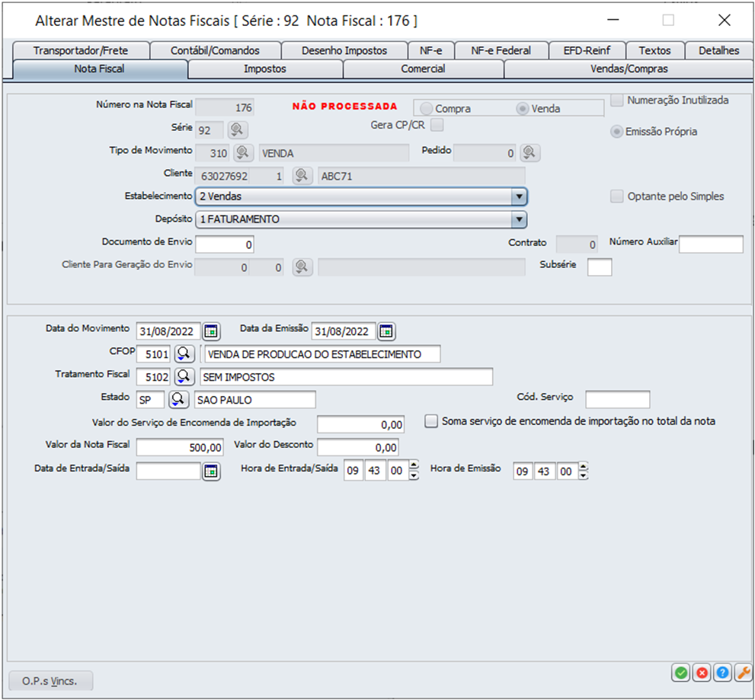Image resolution: width=755 pixels, height=700 pixels.
Task: Open calendar for Data de Entrada/Saída
Action: pos(211,471)
